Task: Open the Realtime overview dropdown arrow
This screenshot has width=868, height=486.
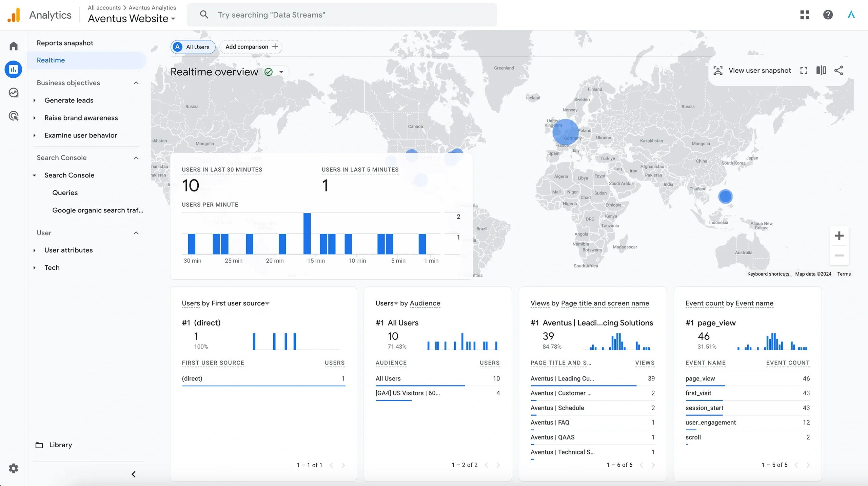Action: click(x=281, y=72)
